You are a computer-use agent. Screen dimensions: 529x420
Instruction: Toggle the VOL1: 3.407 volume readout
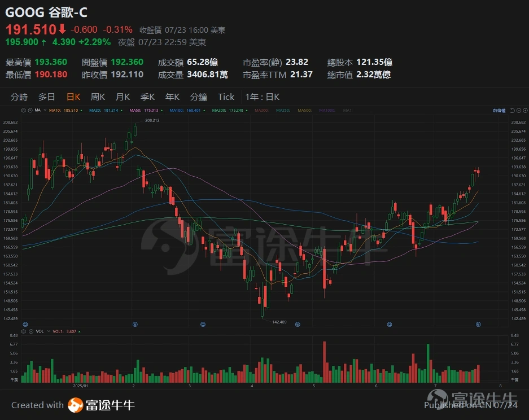click(x=67, y=331)
